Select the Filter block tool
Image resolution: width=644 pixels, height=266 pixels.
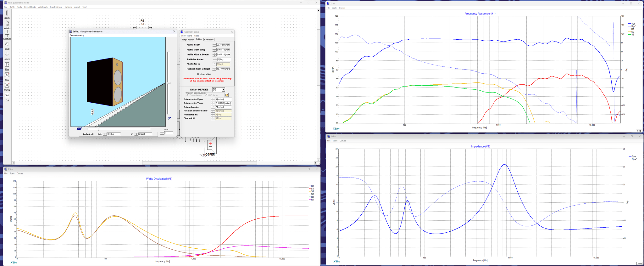click(7, 66)
